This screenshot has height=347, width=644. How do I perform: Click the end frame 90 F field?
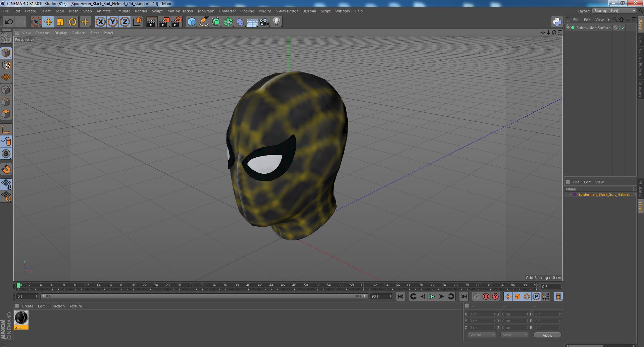tap(381, 296)
